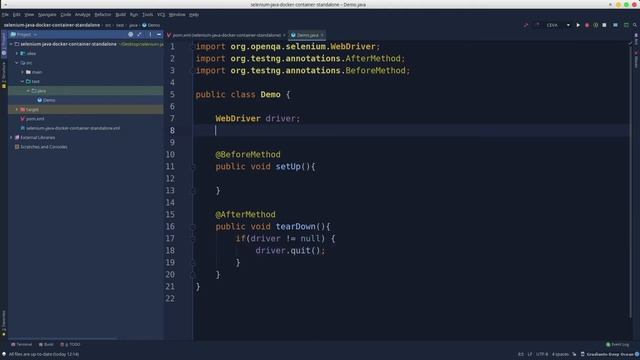
Task: Click Demo breadcrumb in navigation bar
Action: coord(151,25)
